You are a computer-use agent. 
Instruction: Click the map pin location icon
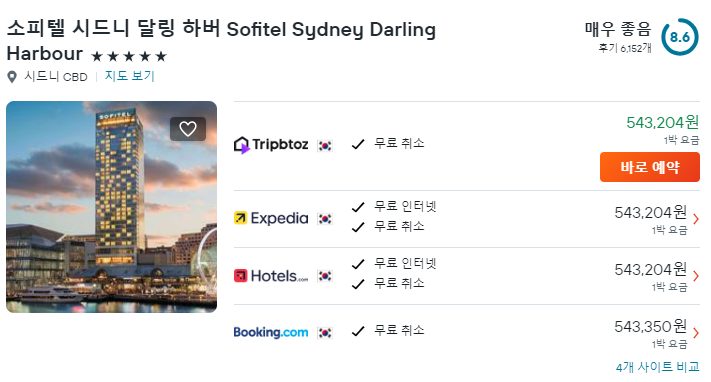pos(12,77)
